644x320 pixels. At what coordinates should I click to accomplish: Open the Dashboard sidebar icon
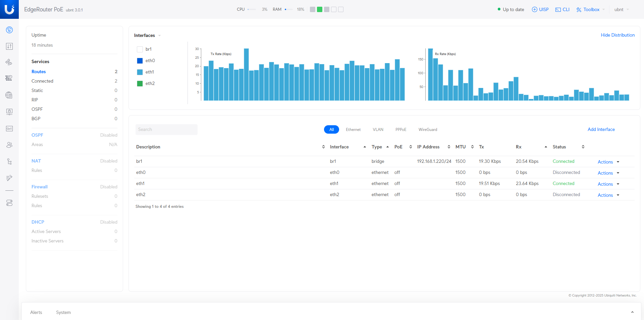point(9,30)
